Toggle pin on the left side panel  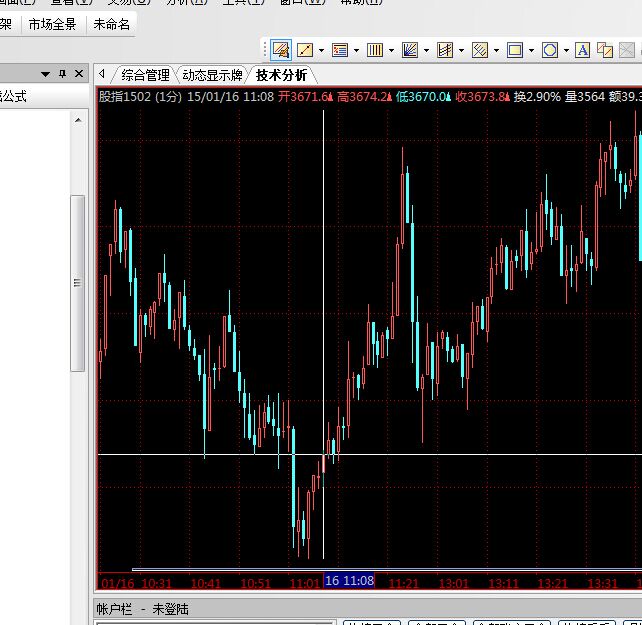62,74
